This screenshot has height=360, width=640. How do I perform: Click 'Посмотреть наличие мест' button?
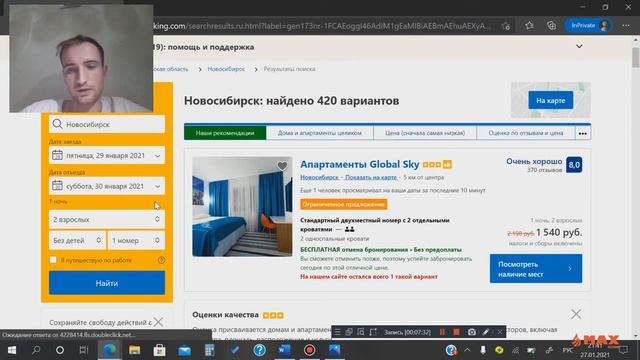536,269
